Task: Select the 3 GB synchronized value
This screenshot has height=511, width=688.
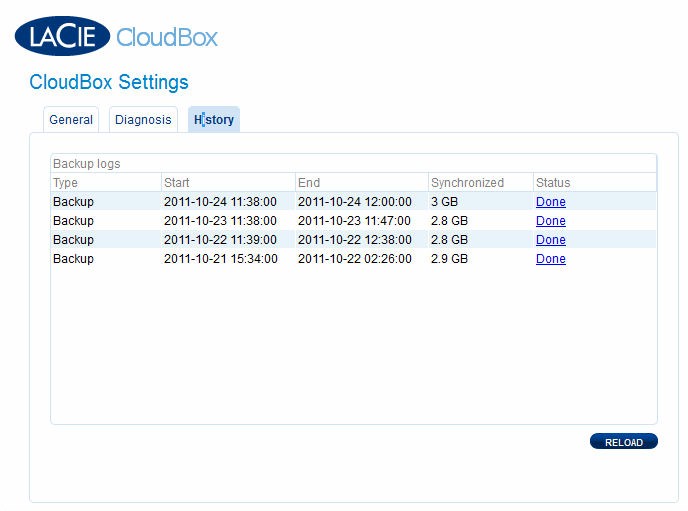Action: [x=444, y=202]
